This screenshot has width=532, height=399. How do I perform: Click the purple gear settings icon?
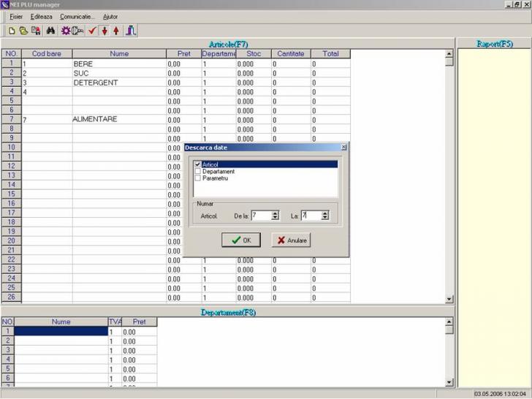[x=66, y=31]
